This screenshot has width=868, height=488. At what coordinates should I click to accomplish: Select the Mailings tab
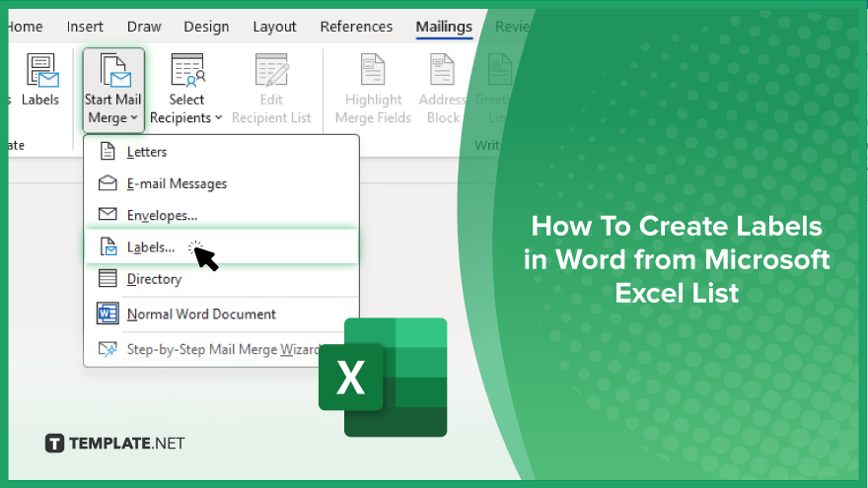pyautogui.click(x=444, y=27)
